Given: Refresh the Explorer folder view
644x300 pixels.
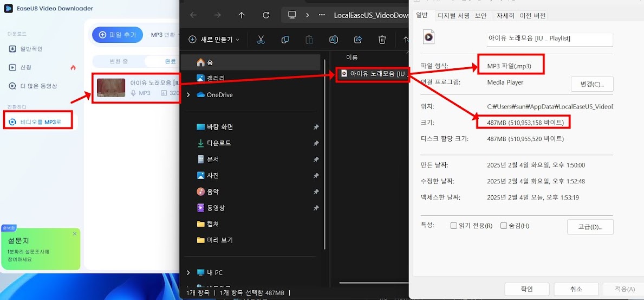Looking at the screenshot, I should 266,15.
